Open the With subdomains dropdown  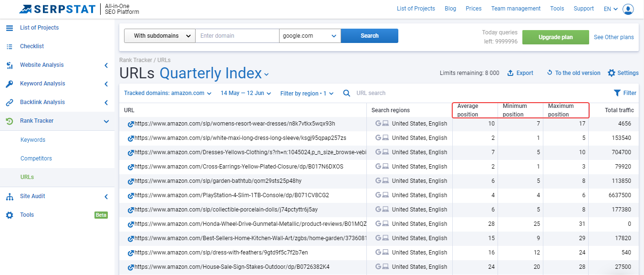click(x=160, y=36)
